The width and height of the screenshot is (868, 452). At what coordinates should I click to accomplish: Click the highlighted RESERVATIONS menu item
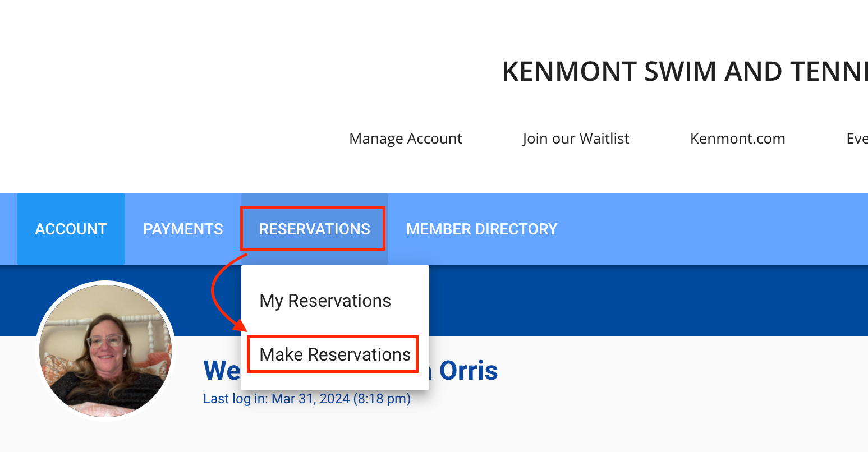(314, 228)
